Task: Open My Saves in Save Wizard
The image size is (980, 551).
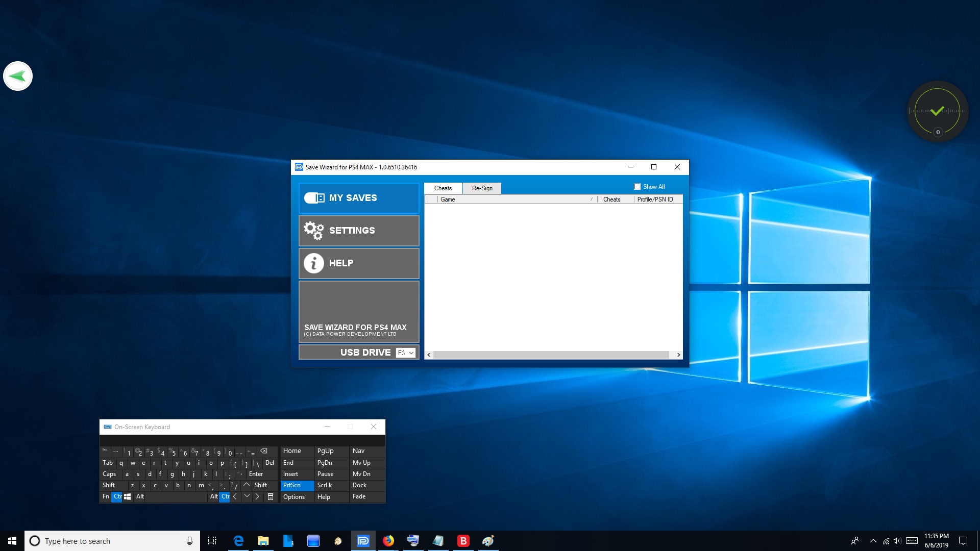Action: coord(359,198)
